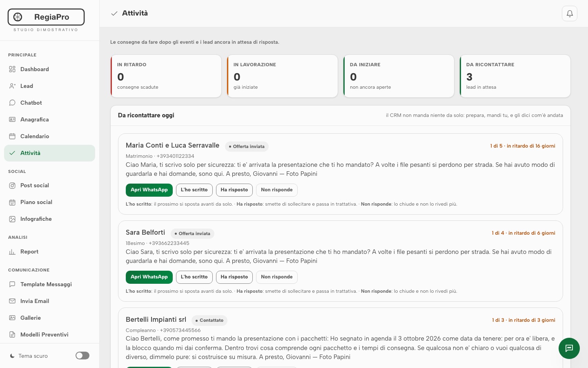Screen dimensions: 588x368
Task: Click the Calendario calendar icon
Action: 12,136
